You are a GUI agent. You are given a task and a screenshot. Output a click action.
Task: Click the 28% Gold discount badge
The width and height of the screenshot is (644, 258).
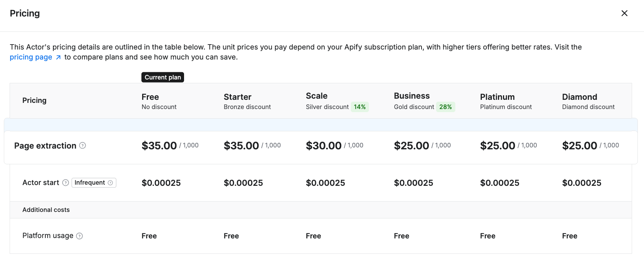point(445,107)
